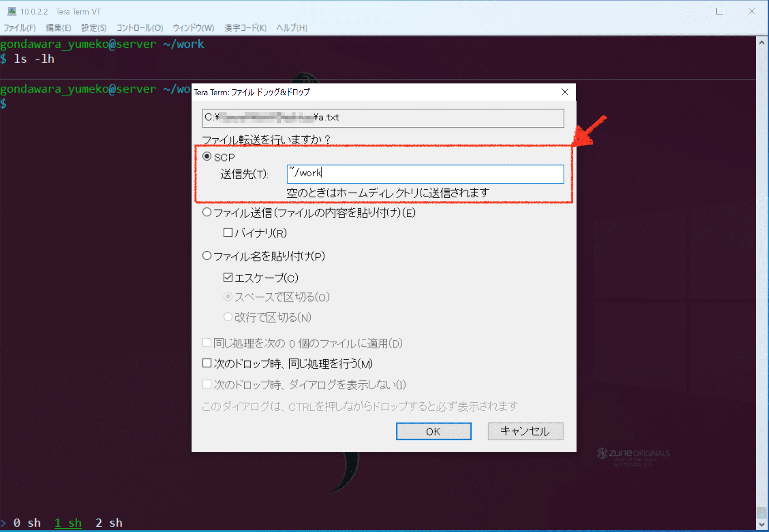This screenshot has height=532, width=769.
Task: Click the terminal scrollbar down arrow
Action: (x=762, y=524)
